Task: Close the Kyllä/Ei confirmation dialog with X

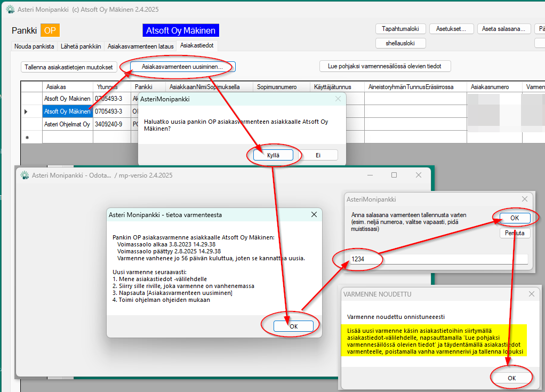Action: tap(338, 99)
